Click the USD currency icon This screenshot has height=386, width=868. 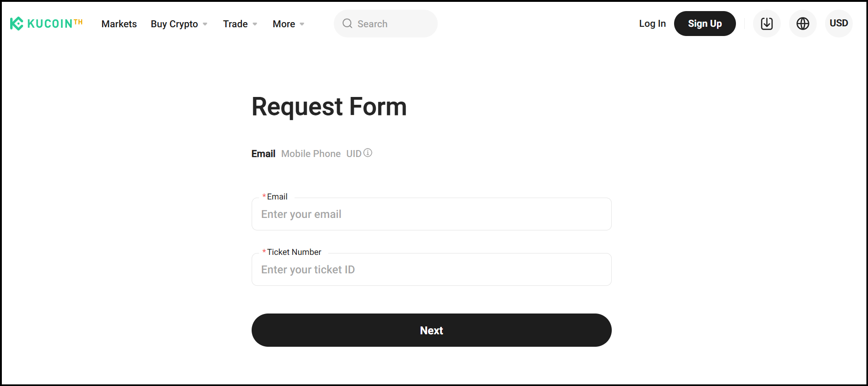click(x=838, y=24)
